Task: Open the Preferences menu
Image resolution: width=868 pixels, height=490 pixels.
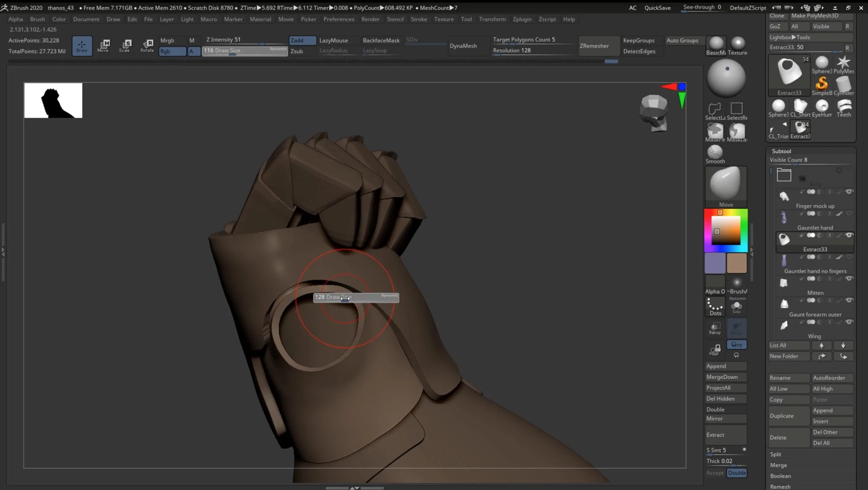Action: [x=339, y=19]
